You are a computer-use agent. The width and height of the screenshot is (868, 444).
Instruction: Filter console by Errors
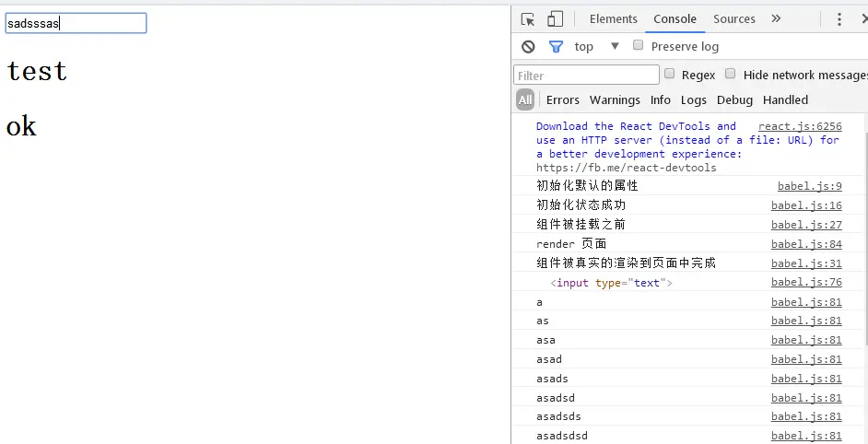click(562, 100)
